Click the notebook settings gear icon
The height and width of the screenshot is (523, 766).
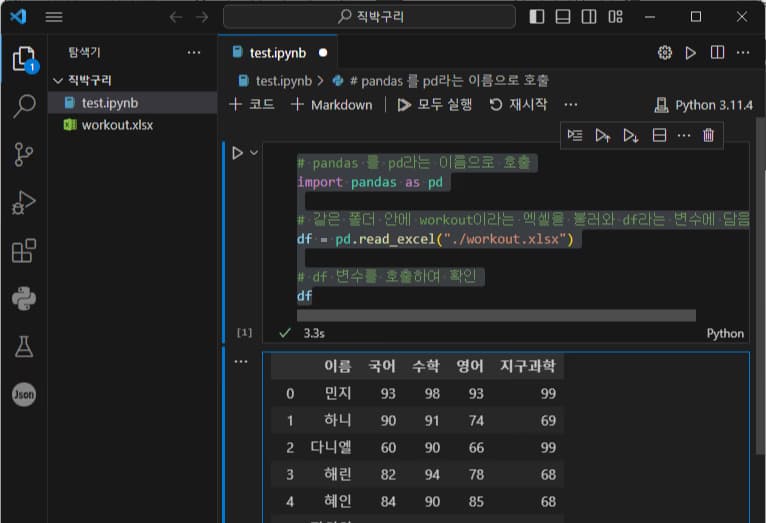[664, 52]
